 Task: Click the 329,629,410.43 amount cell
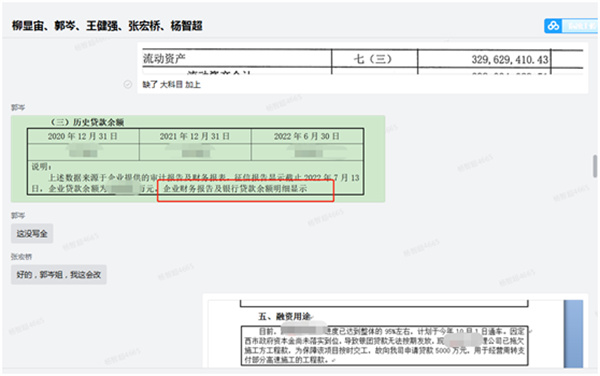point(484,59)
